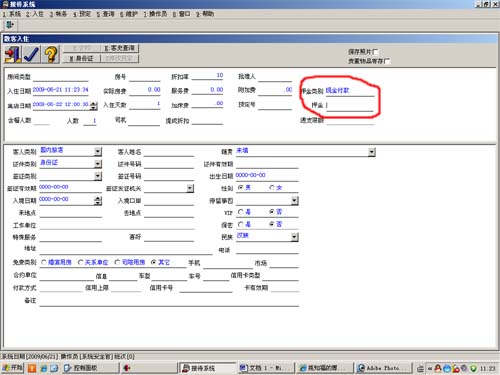Confirm check-in with the blue checkmark icon
Screen dimensions: 500x375
click(x=32, y=54)
